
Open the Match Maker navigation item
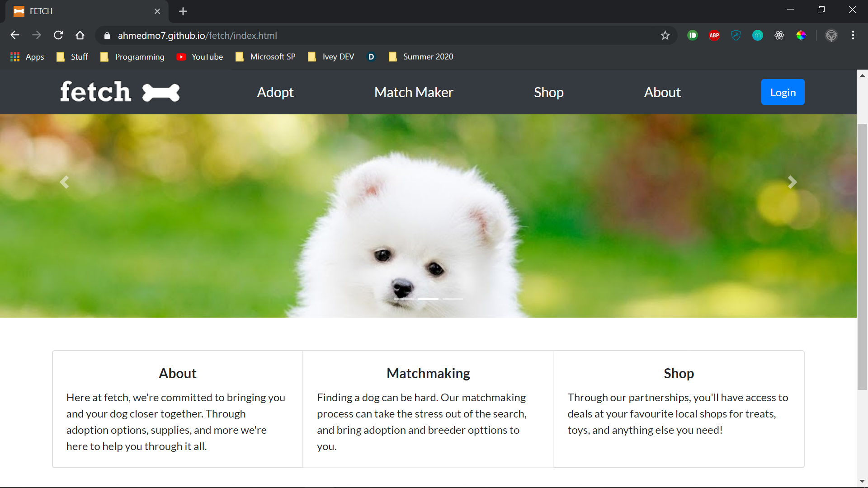click(x=413, y=92)
